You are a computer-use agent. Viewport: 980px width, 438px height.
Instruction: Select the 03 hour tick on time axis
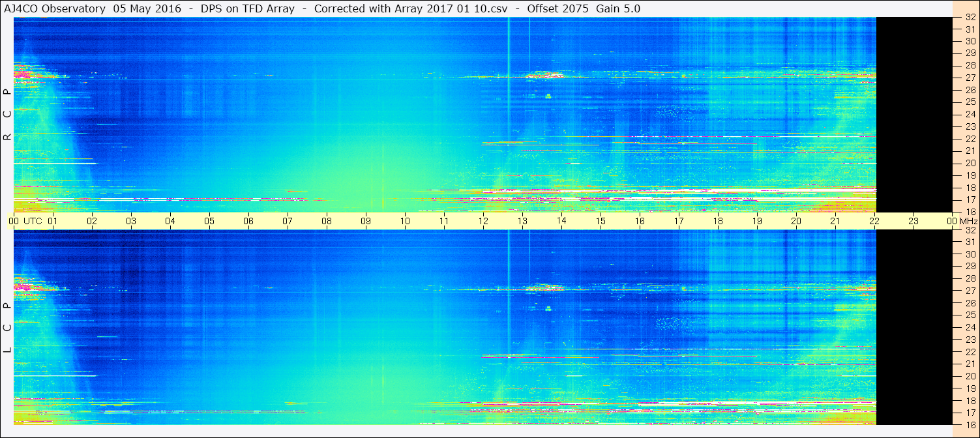coord(131,221)
